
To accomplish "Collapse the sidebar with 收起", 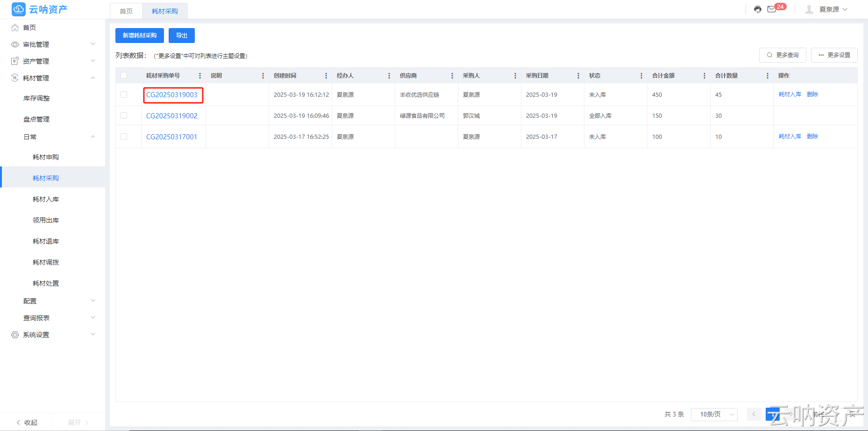I will click(x=27, y=423).
